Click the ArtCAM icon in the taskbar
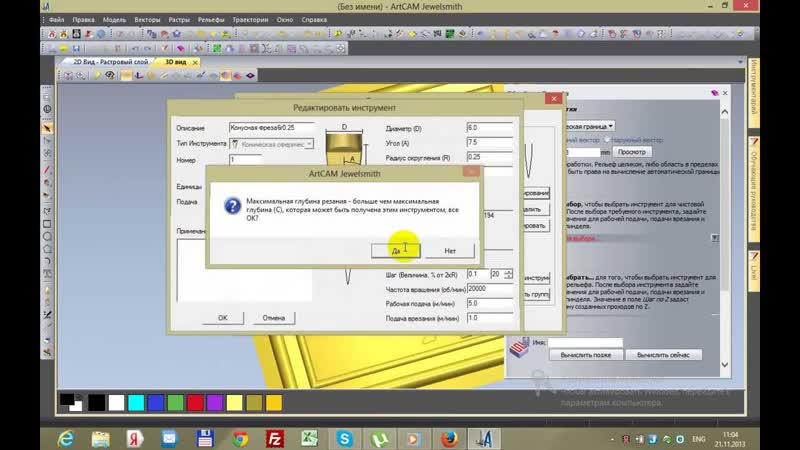800x450 pixels. point(484,438)
